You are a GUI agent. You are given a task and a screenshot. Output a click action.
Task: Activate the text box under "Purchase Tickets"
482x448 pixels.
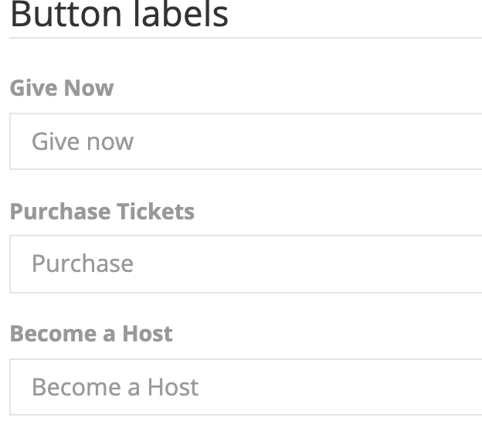tap(247, 264)
